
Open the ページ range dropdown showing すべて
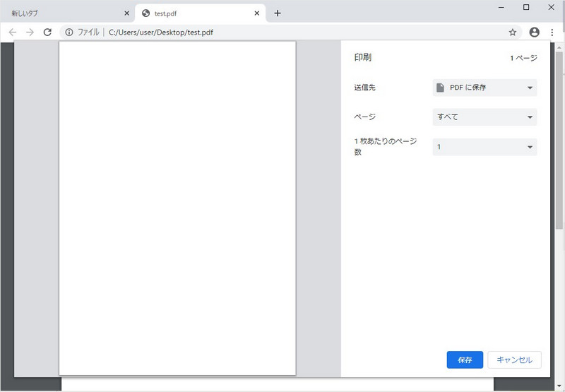coord(484,117)
